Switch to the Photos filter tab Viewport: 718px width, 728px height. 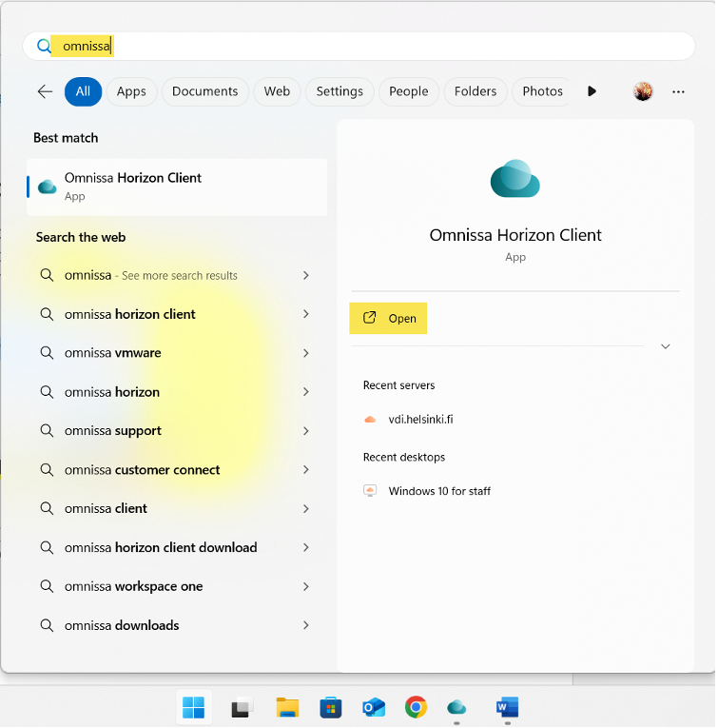542,91
